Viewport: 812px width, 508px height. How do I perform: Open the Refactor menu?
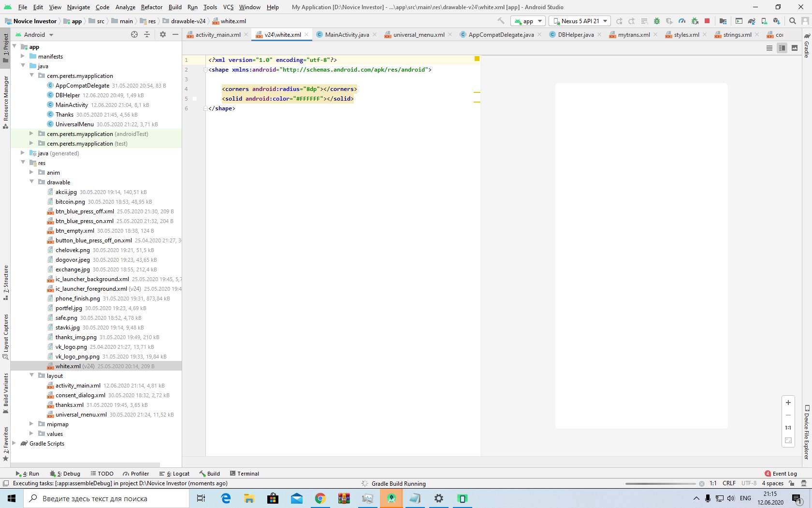(152, 7)
